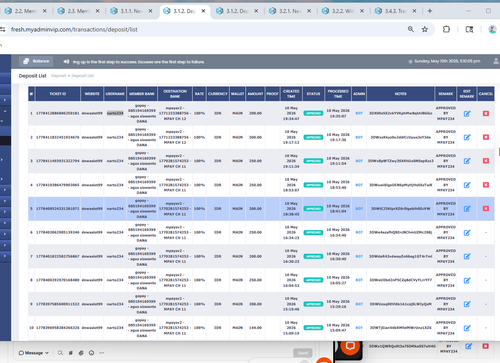Bookmark this page with the star icon
Screen dimensions: 500x363
point(425,29)
